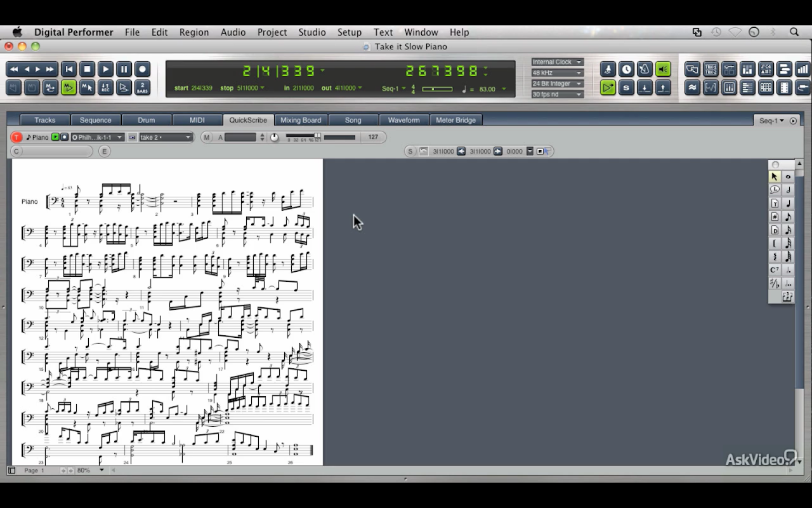
Task: Open the tempo 83.00 control dropdown arrow
Action: tap(505, 89)
